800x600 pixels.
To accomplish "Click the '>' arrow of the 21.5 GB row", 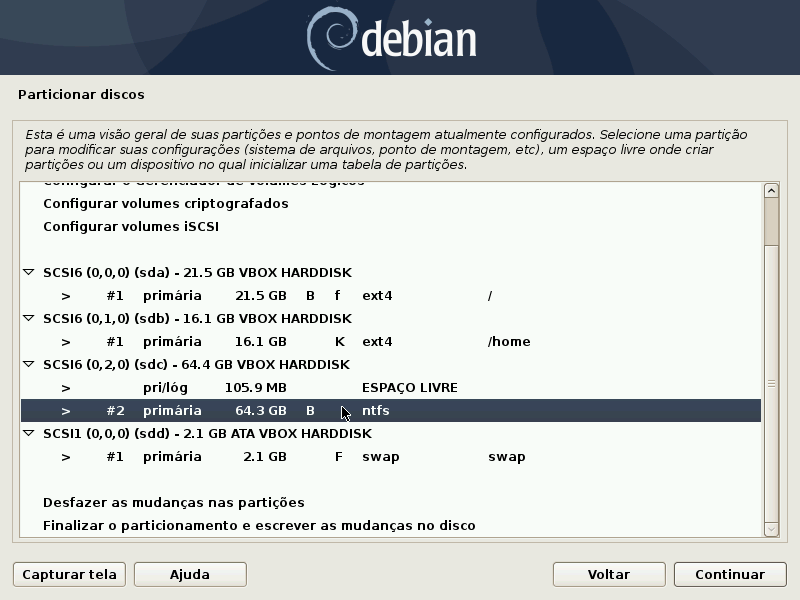I will coord(66,296).
